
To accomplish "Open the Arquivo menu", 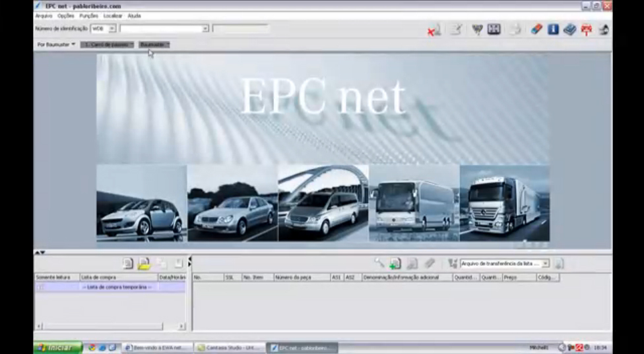I will (44, 16).
